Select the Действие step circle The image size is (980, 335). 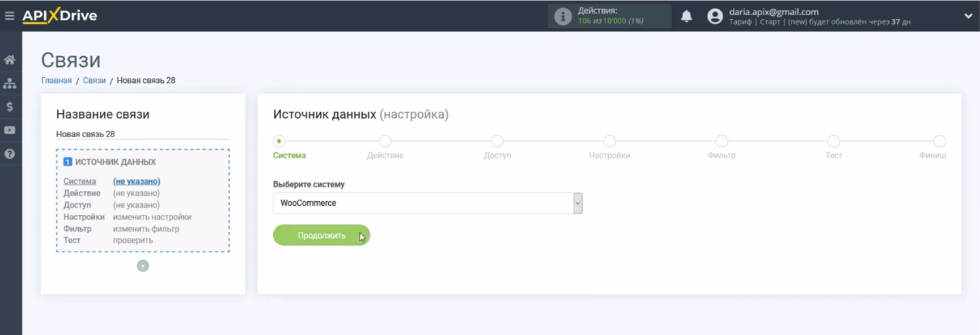tap(385, 141)
